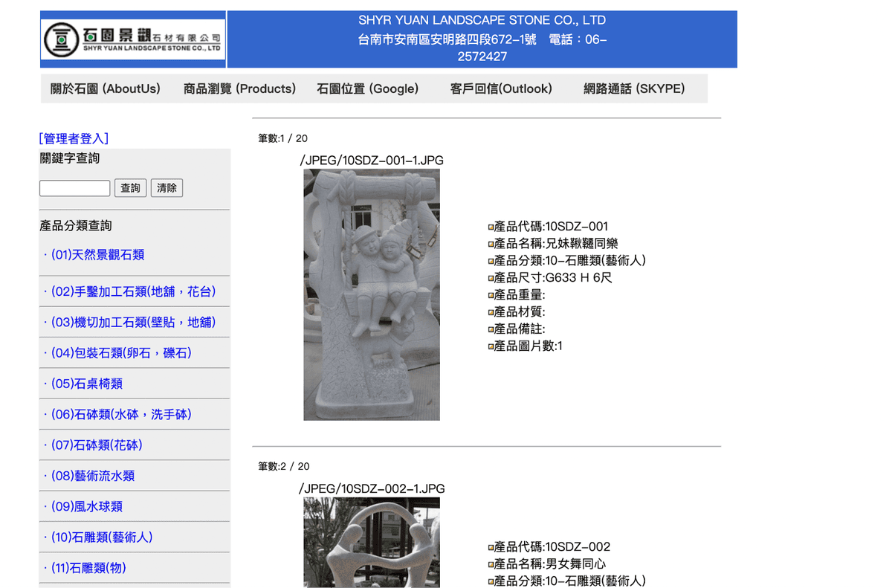Open 網路通話 (SKYPE) menu
The height and width of the screenshot is (588, 892).
coord(634,88)
